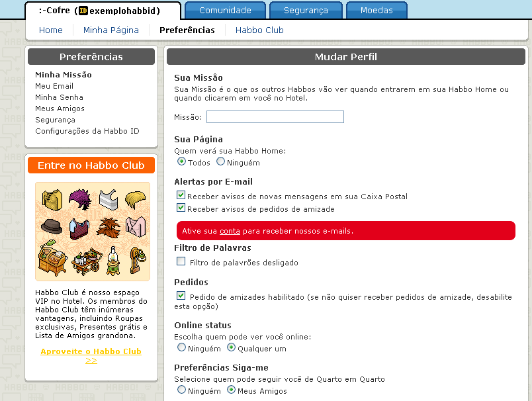Open Minha Página in the sub-navigation

(111, 30)
